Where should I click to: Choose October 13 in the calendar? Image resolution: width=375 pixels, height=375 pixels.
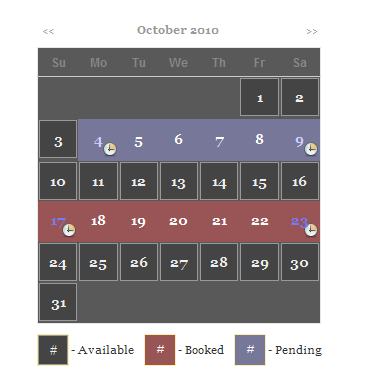tap(179, 181)
